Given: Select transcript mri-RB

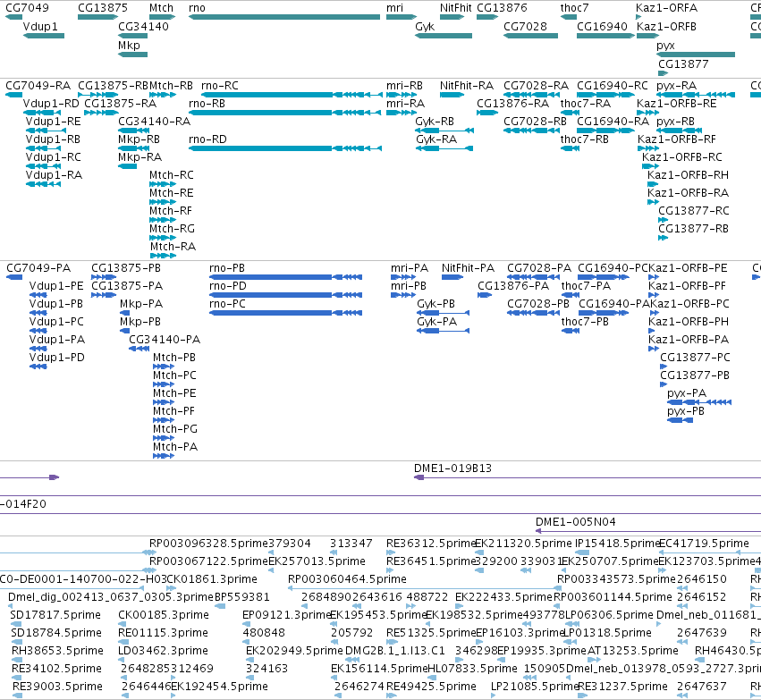Looking at the screenshot, I should 402,95.
